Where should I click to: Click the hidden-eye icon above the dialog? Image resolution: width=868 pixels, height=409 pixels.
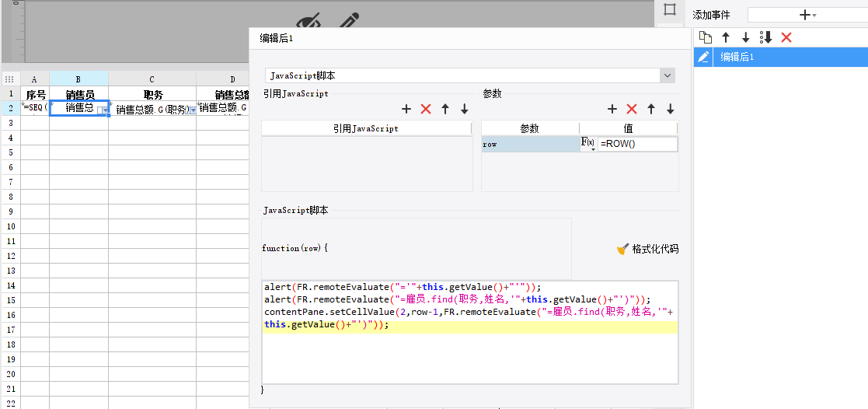(x=310, y=21)
